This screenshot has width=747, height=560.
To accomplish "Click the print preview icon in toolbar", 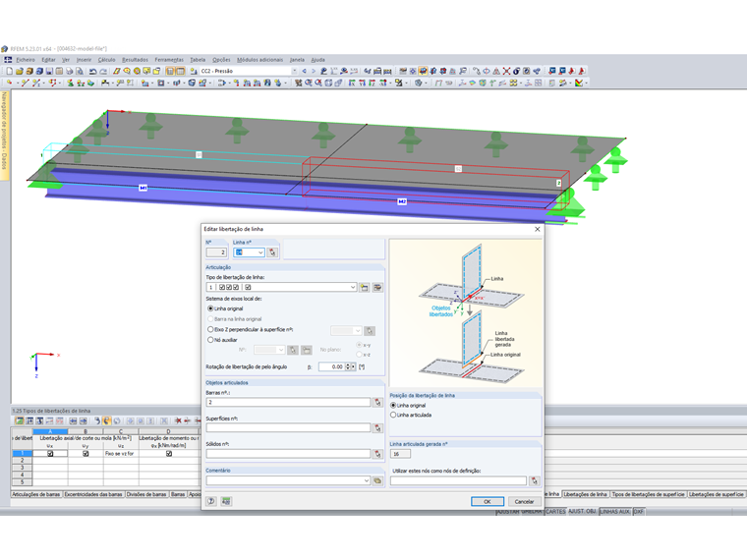I will pyautogui.click(x=79, y=71).
